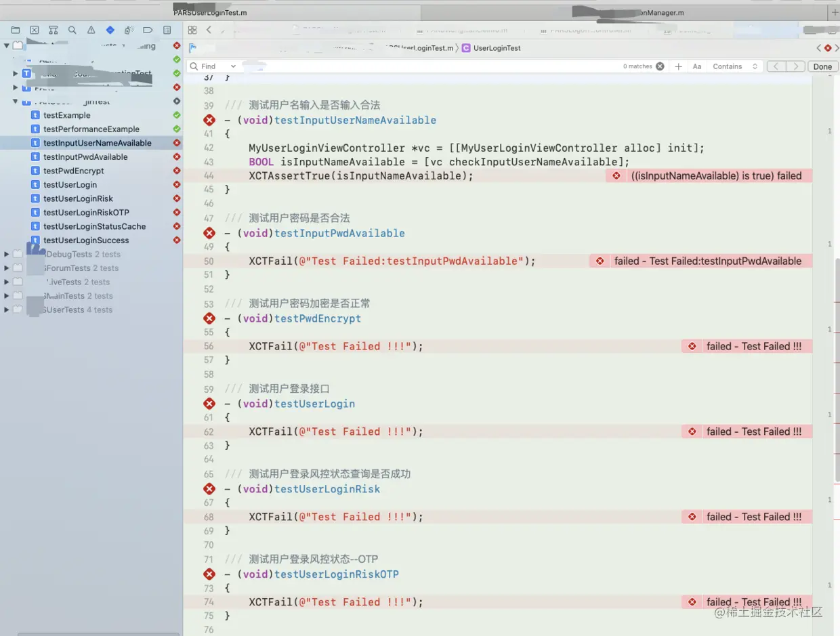
Task: Click the gutter error icon beside testUserLoginRisk method
Action: tap(209, 489)
